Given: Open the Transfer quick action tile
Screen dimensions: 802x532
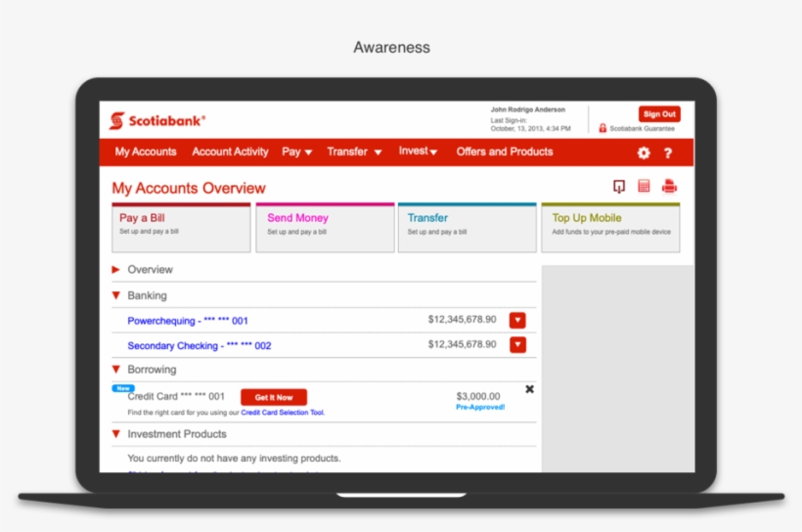Looking at the screenshot, I should [467, 228].
